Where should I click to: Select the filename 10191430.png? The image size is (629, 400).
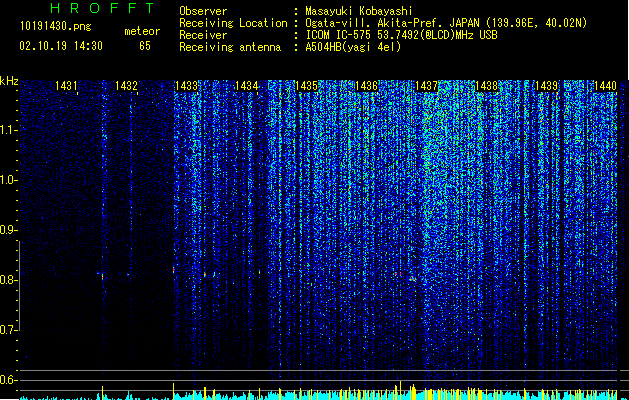(x=56, y=27)
